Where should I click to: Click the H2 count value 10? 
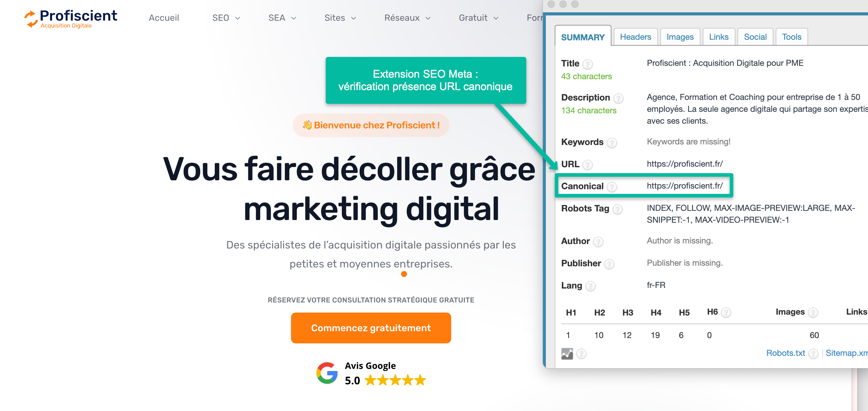coord(599,335)
